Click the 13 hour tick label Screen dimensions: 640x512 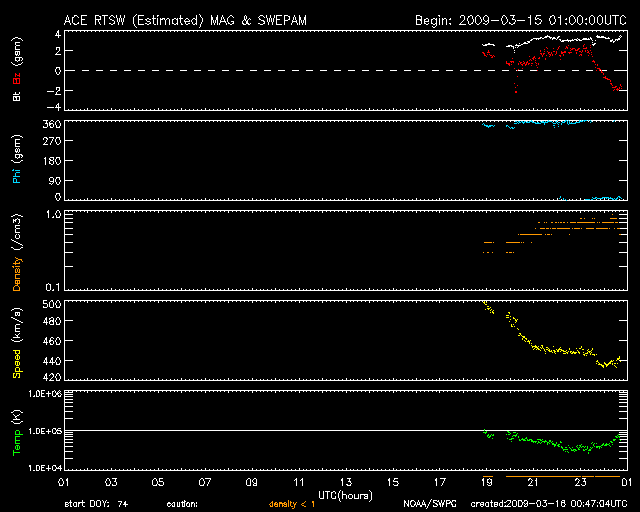coord(347,482)
